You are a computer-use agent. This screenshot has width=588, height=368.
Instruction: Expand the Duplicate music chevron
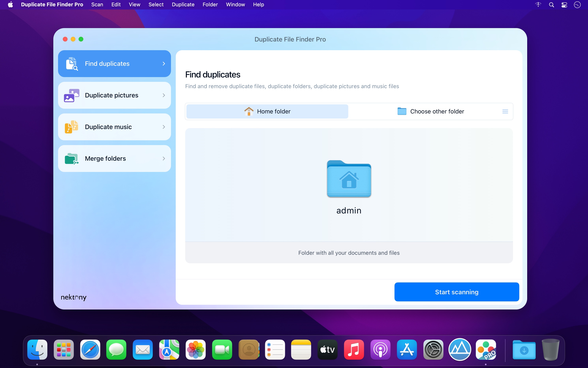coord(164,127)
